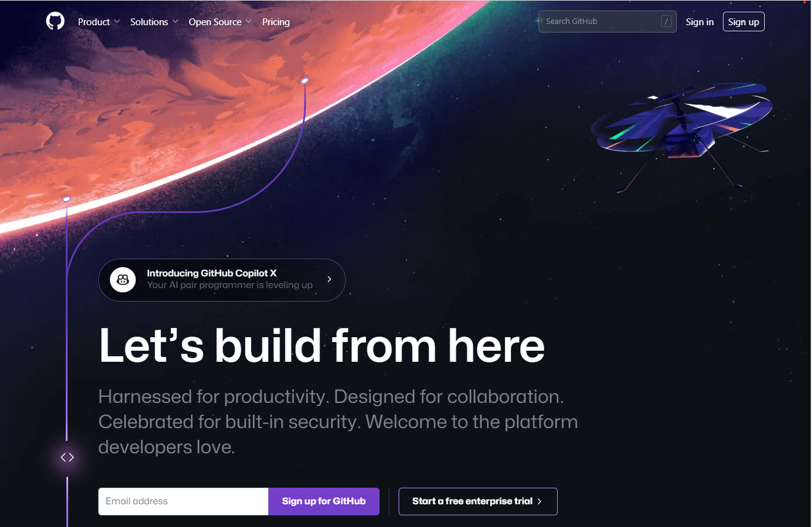Viewport: 812px width, 527px height.
Task: Focus the Search GitHub field
Action: 607,21
